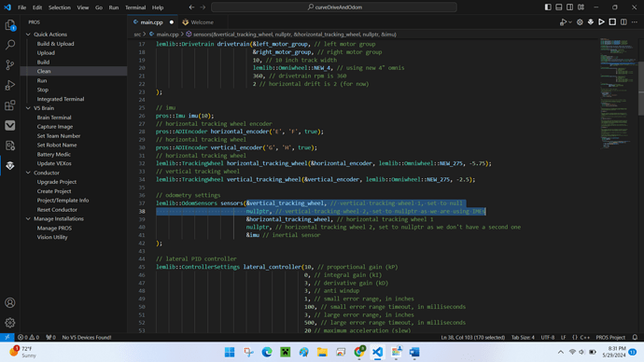This screenshot has height=362, width=644.
Task: Open the Extensions view icon
Action: point(10,105)
